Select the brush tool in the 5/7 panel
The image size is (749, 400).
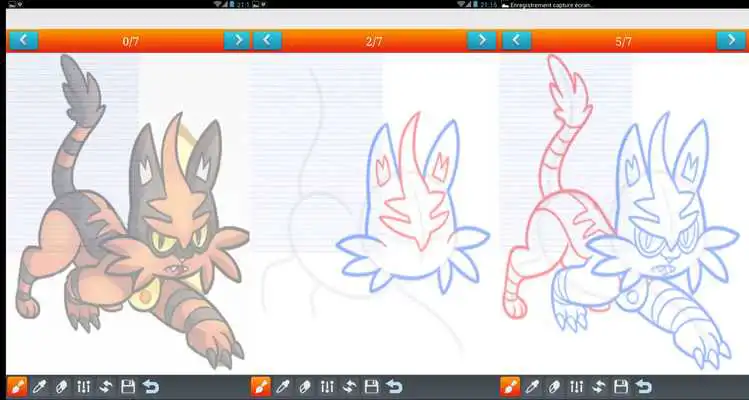pyautogui.click(x=510, y=387)
